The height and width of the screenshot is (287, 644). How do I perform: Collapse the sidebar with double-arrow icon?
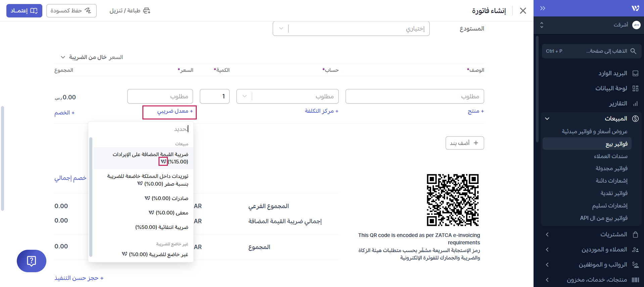(543, 8)
